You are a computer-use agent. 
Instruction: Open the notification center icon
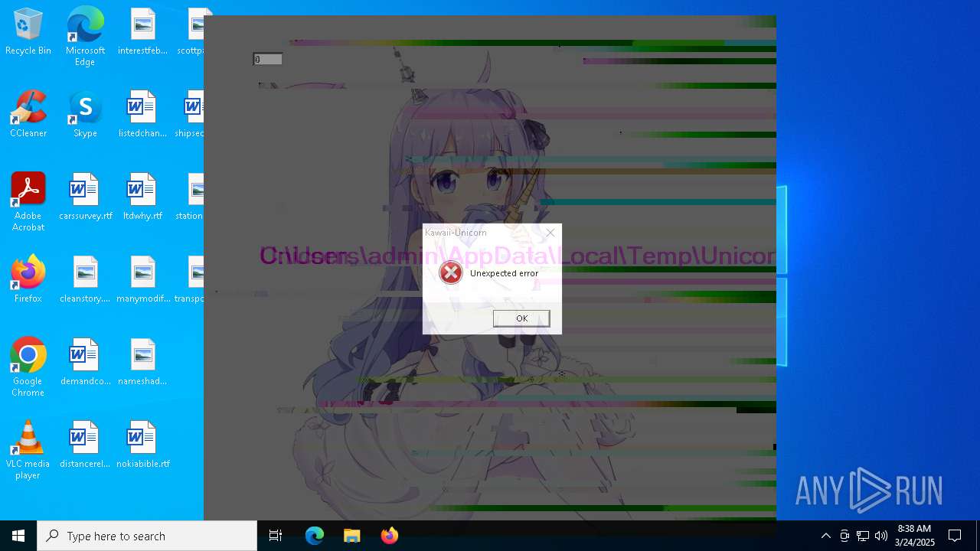click(955, 536)
